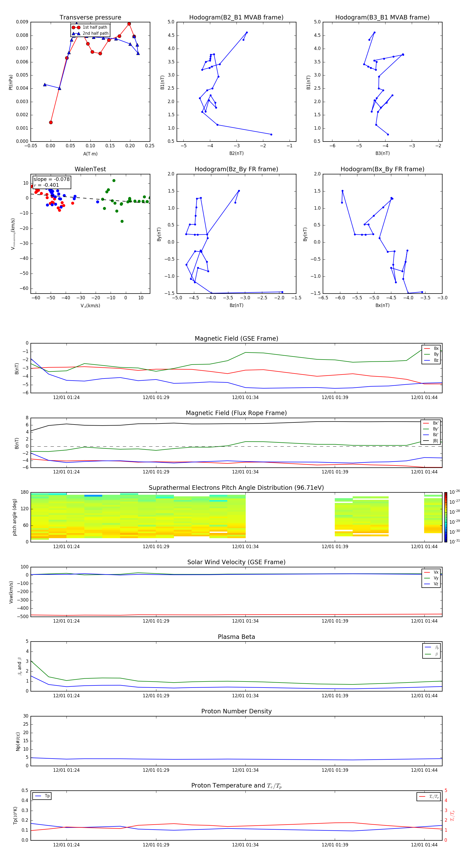Click 'Proton Temperature and Te/Tp' title

[x=236, y=786]
